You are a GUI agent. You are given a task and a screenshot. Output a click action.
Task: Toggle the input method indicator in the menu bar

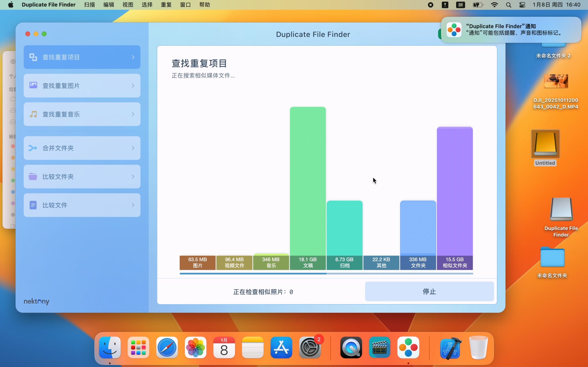click(x=461, y=5)
